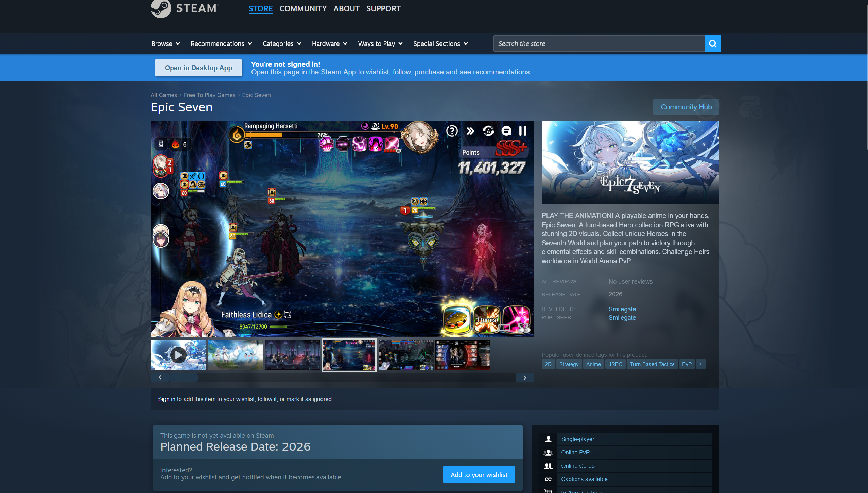Click the plus button to add tags
This screenshot has width=868, height=493.
pyautogui.click(x=701, y=364)
